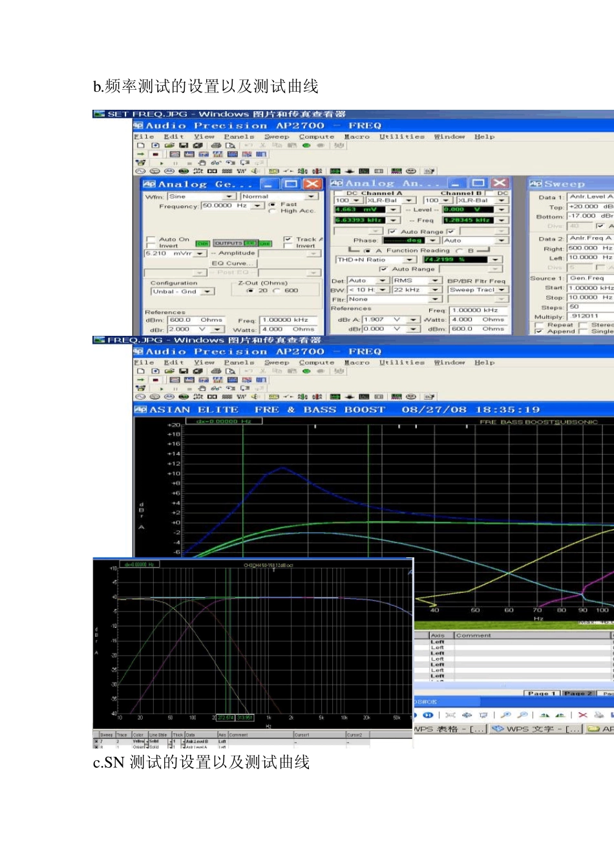Open the Unbal - Gnd configuration dropdown
The image size is (614, 868).
207,291
